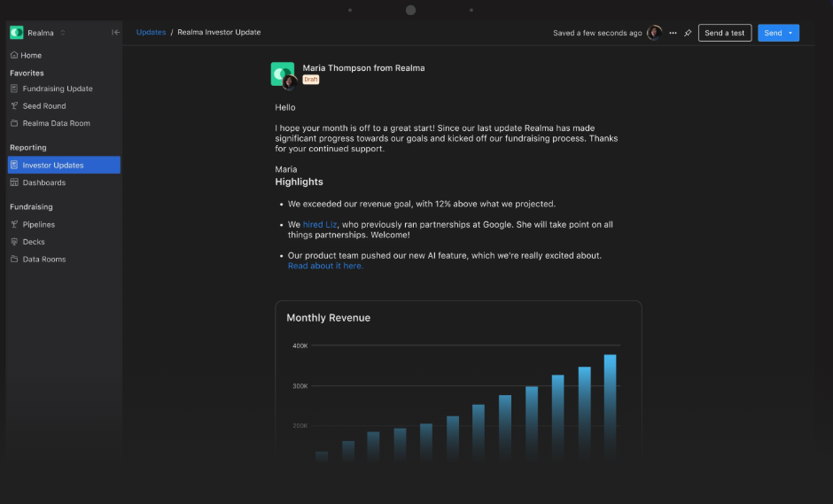This screenshot has width=833, height=504.
Task: Click the 400K axis label on chart
Action: point(300,345)
